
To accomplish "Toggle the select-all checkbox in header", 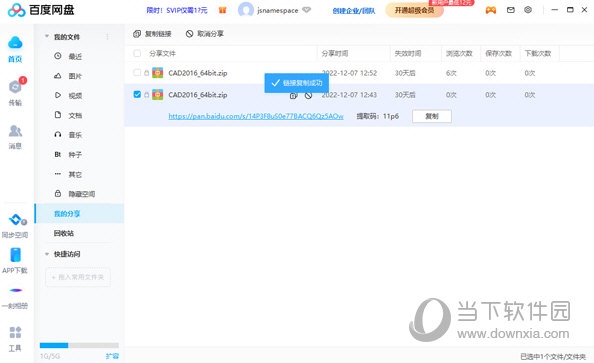I will (x=137, y=53).
